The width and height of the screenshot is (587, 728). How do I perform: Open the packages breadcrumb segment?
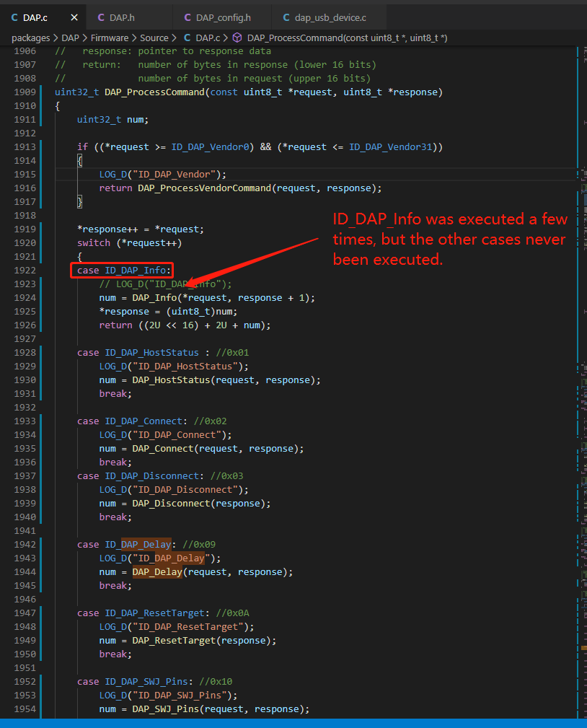30,38
